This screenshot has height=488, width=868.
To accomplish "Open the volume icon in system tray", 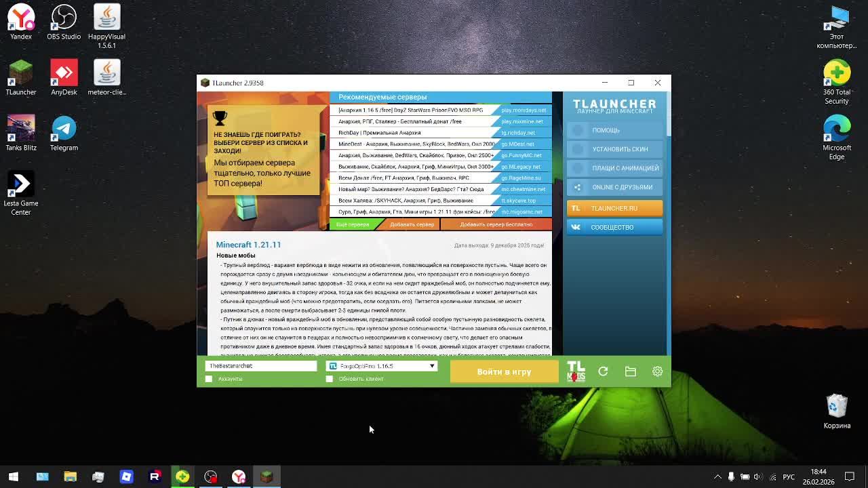I will (758, 476).
